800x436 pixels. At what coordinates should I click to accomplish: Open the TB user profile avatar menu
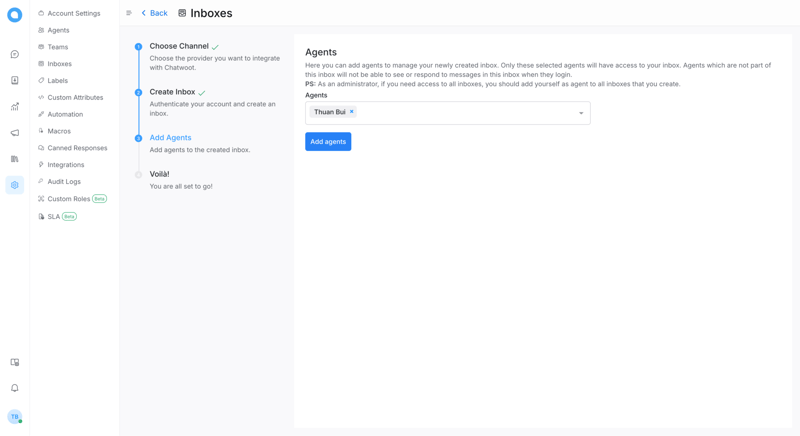click(15, 416)
